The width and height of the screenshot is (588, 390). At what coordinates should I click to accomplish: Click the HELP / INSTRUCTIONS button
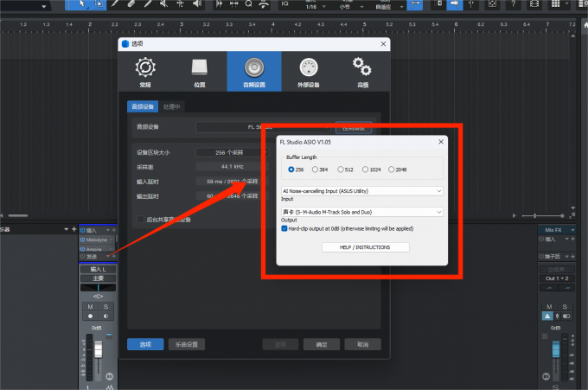point(365,247)
